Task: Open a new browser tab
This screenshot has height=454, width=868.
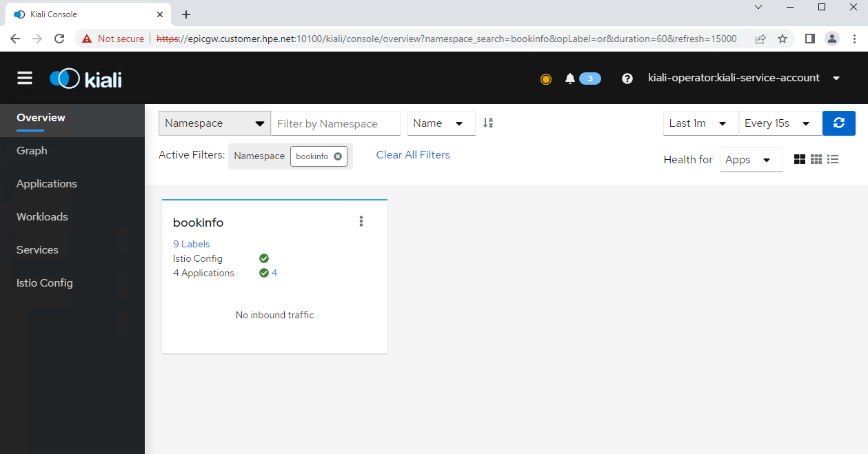Action: pyautogui.click(x=186, y=14)
